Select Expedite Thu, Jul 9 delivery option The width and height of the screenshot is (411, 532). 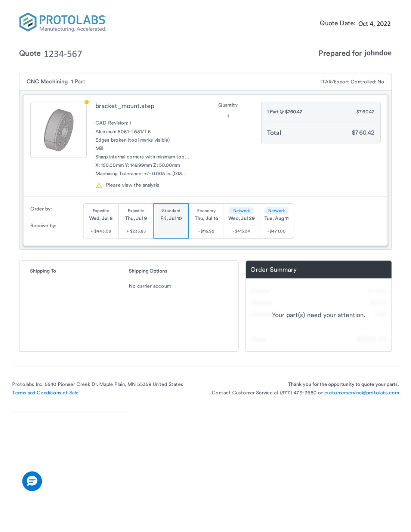(136, 221)
